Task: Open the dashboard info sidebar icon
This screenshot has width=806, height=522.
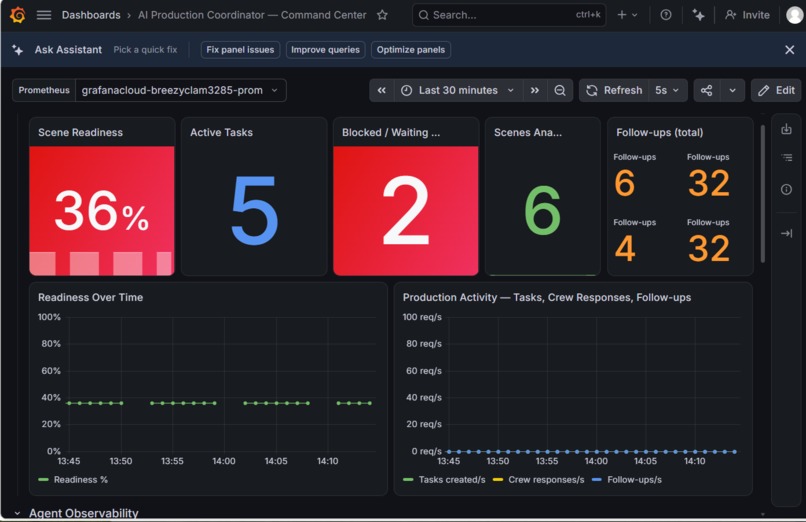Action: tap(786, 190)
